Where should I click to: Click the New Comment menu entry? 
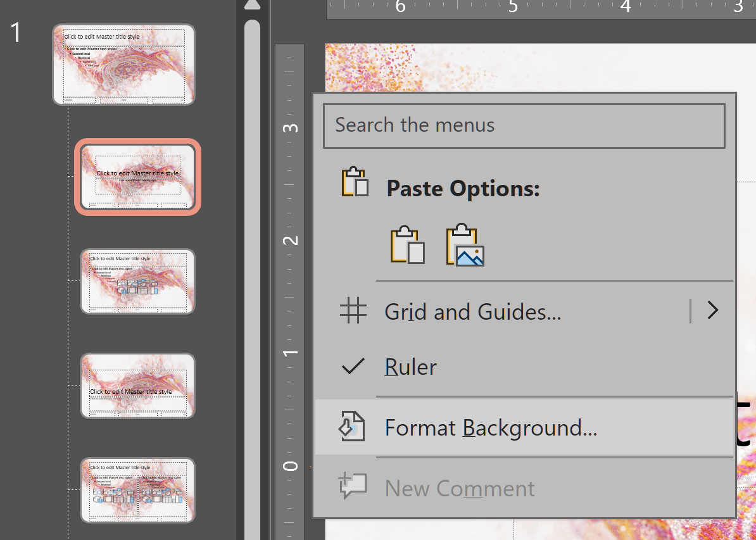(x=524, y=487)
